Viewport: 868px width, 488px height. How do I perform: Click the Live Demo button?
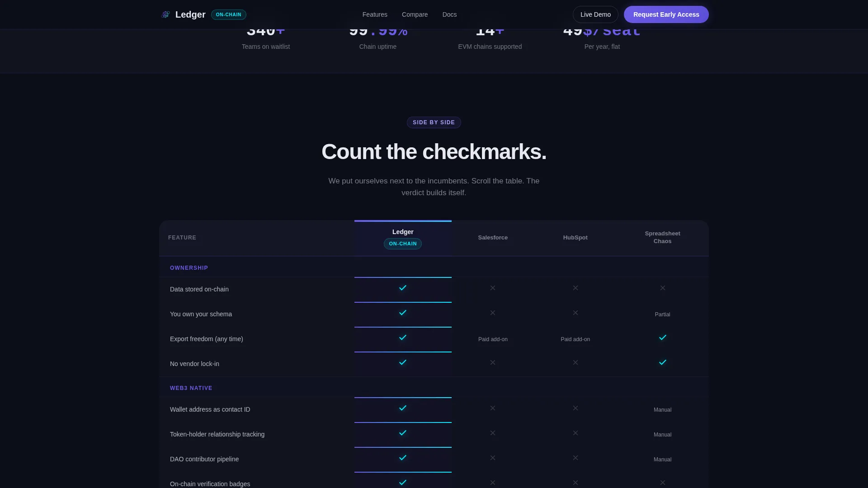coord(595,14)
